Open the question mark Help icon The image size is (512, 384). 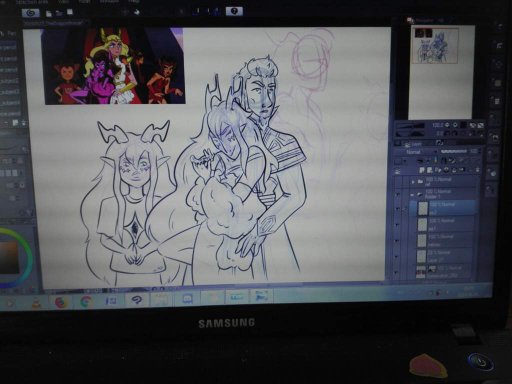pyautogui.click(x=234, y=11)
